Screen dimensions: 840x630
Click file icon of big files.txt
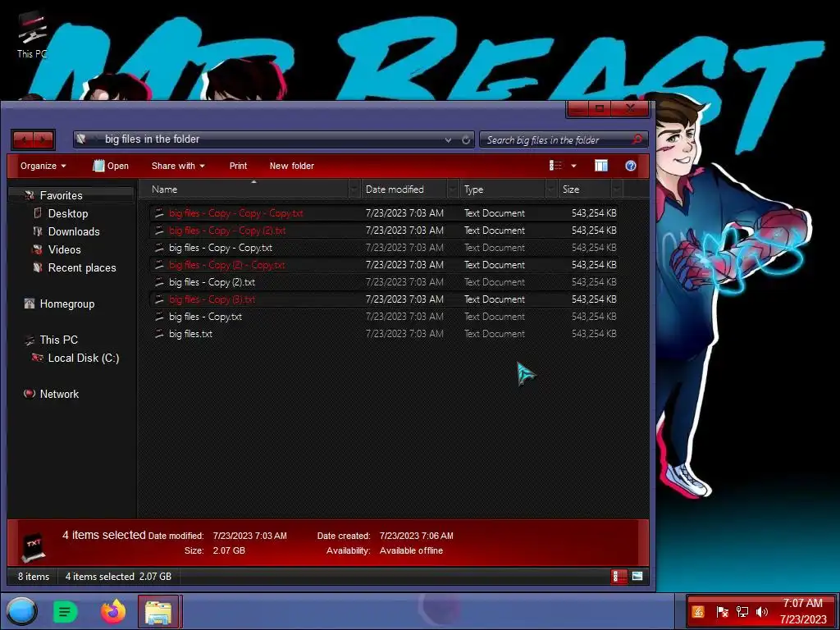pos(159,334)
